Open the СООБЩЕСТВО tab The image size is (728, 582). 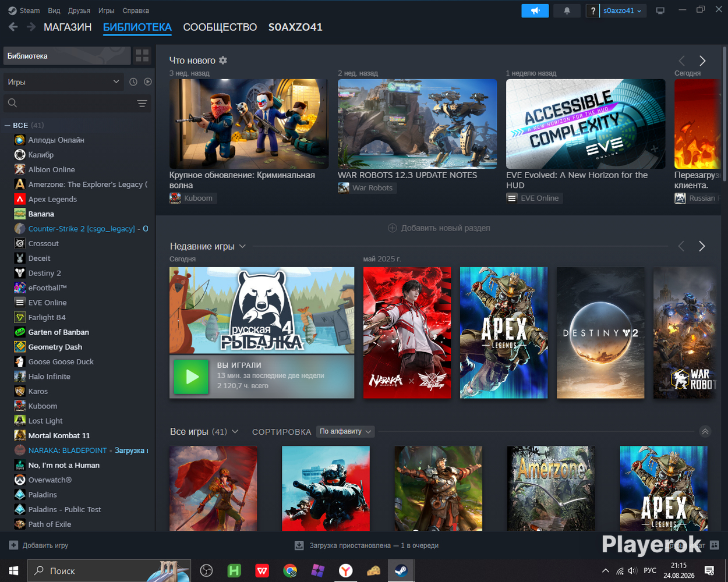coord(220,27)
